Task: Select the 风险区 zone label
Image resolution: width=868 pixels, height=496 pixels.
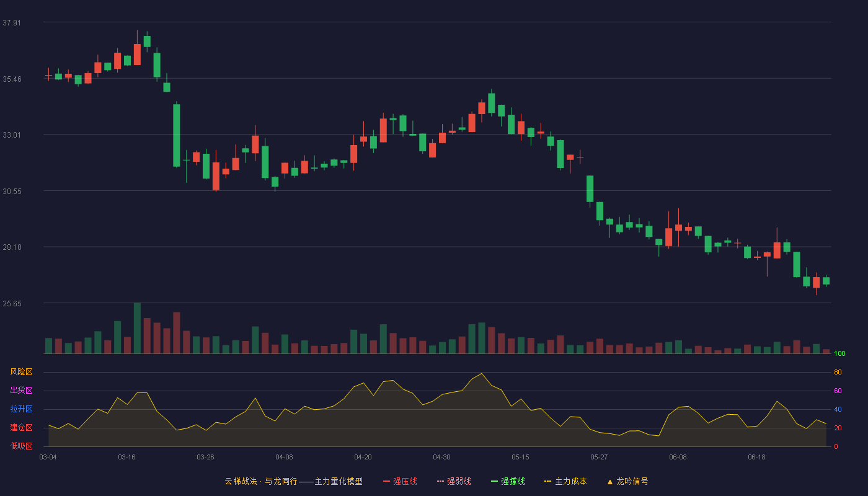Action: [21, 372]
